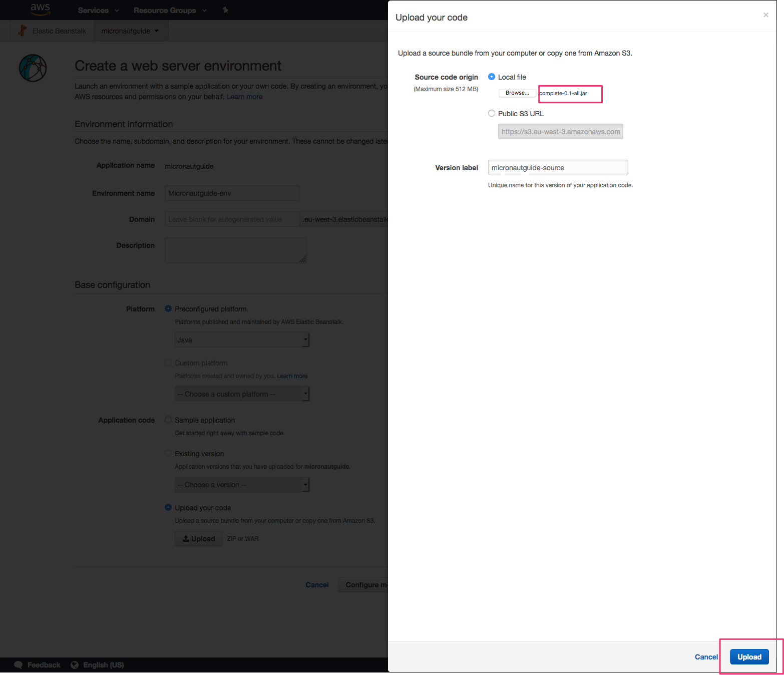Click the Browse... file chooser button
The image size is (784, 675).
pos(517,93)
